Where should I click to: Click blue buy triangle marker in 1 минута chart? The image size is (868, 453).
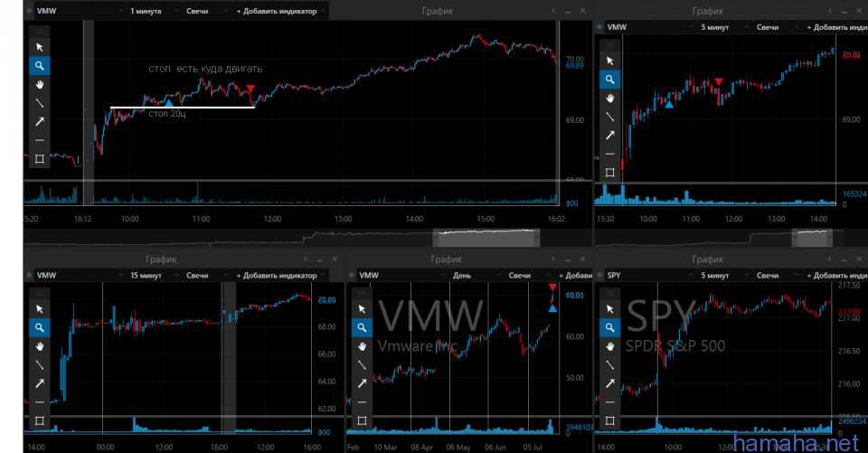(169, 102)
